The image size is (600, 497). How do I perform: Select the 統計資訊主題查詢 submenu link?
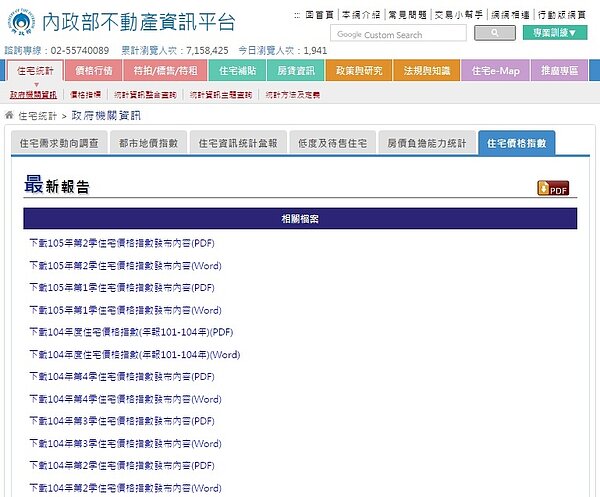click(221, 95)
